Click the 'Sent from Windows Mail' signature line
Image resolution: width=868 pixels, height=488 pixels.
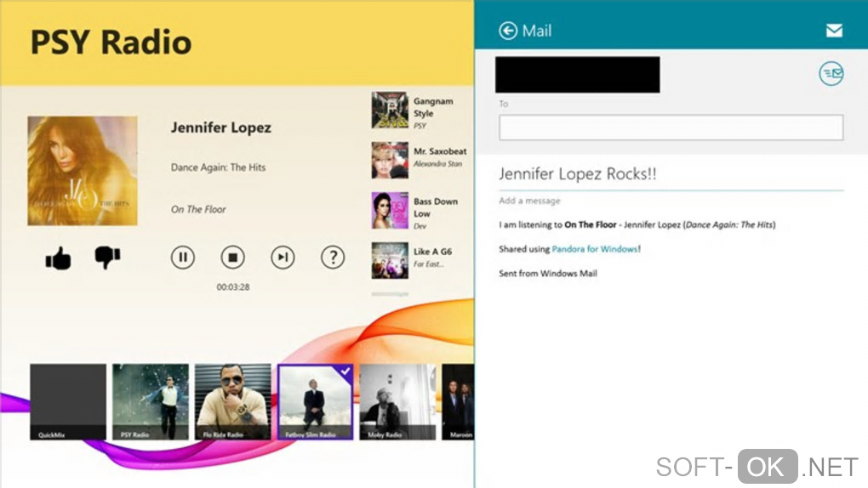[547, 273]
